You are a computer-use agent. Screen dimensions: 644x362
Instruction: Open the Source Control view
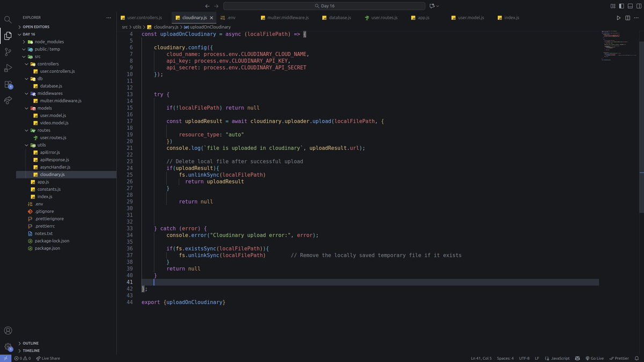(x=8, y=50)
